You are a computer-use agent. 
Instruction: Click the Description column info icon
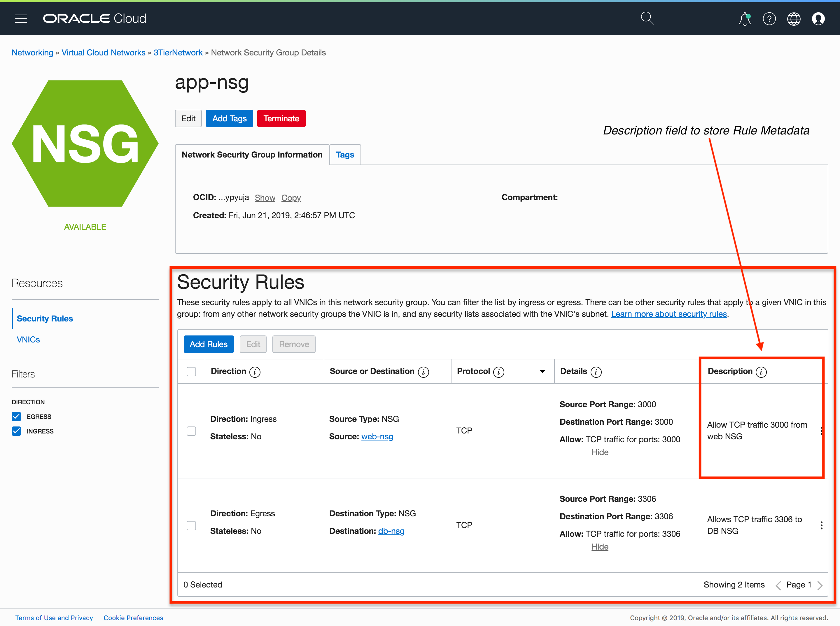tap(761, 372)
